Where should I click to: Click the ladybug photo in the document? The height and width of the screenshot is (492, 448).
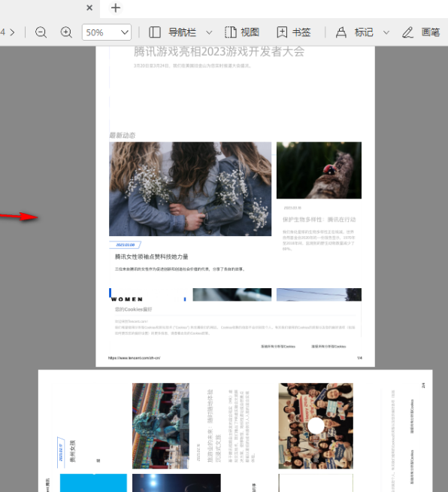pos(319,170)
